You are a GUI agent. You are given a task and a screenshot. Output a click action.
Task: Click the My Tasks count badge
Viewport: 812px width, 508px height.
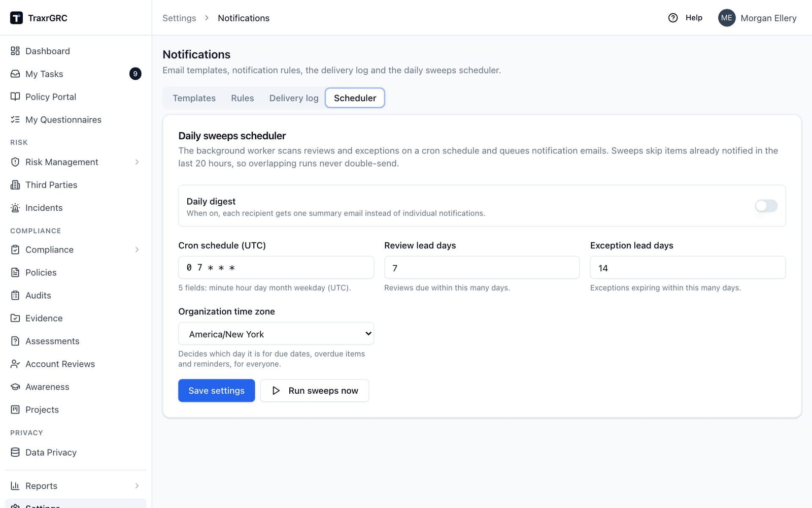point(135,74)
